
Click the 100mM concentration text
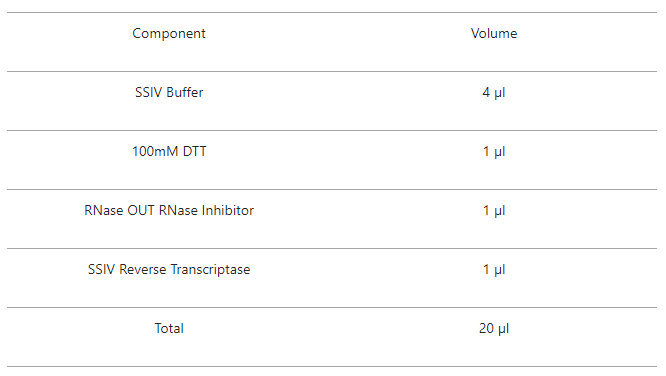point(155,151)
